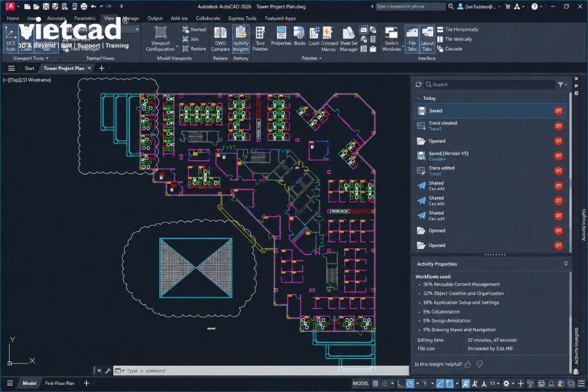Click Cascade windows
Image resolution: width=588 pixels, height=392 pixels.
(449, 49)
